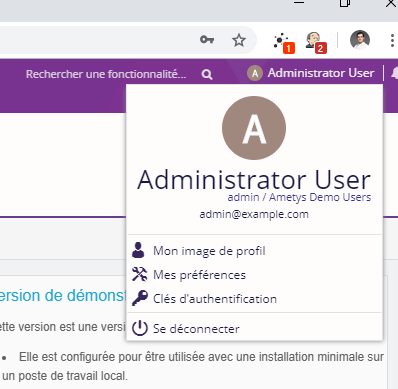Image resolution: width=398 pixels, height=389 pixels.
Task: Toggle the Administrator User header menu
Action: pyautogui.click(x=311, y=73)
